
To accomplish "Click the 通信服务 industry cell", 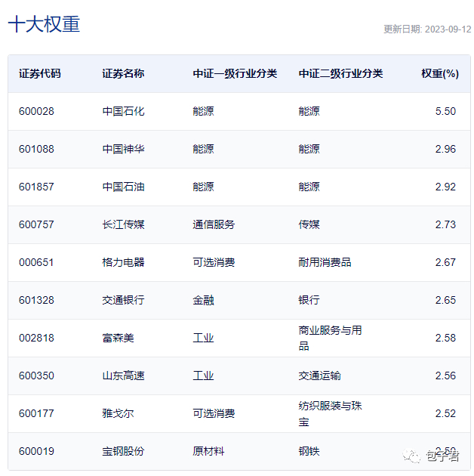I will click(214, 224).
